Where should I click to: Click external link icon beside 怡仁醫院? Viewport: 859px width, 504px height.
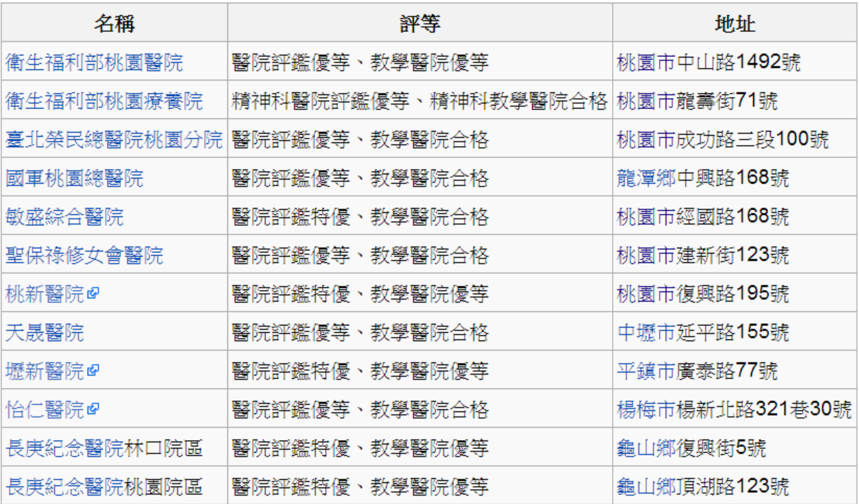click(93, 410)
